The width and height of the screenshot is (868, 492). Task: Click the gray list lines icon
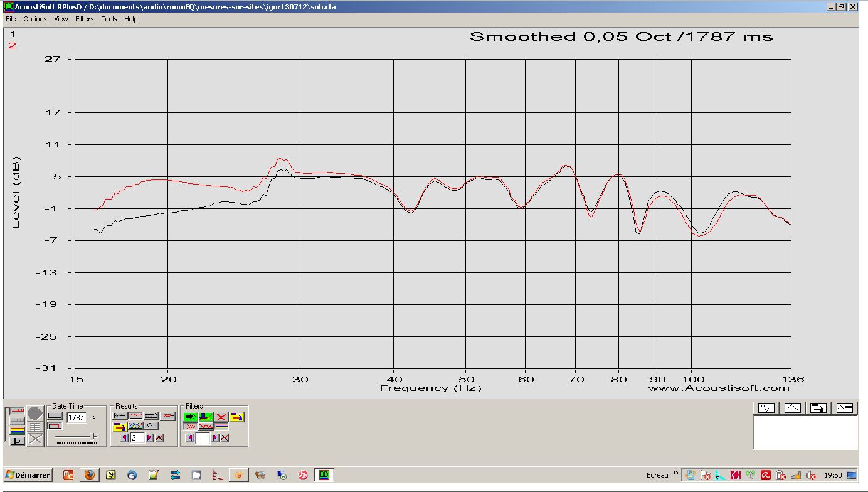(x=35, y=427)
